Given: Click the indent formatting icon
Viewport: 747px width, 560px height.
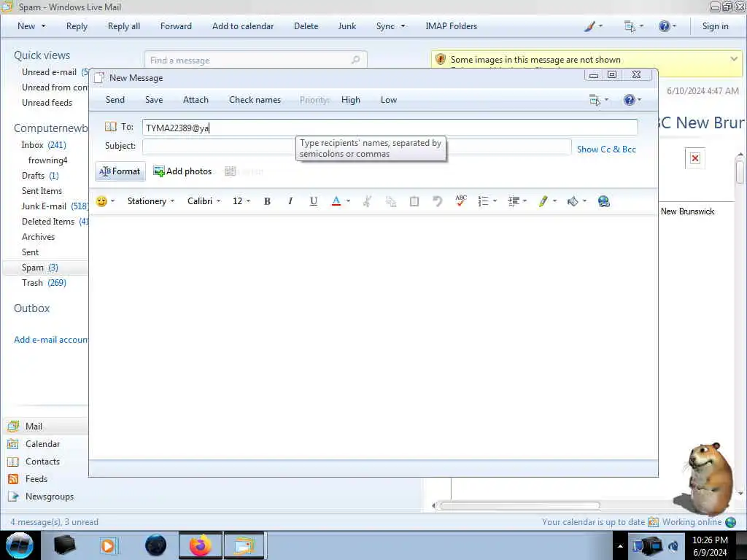Looking at the screenshot, I should [x=514, y=201].
